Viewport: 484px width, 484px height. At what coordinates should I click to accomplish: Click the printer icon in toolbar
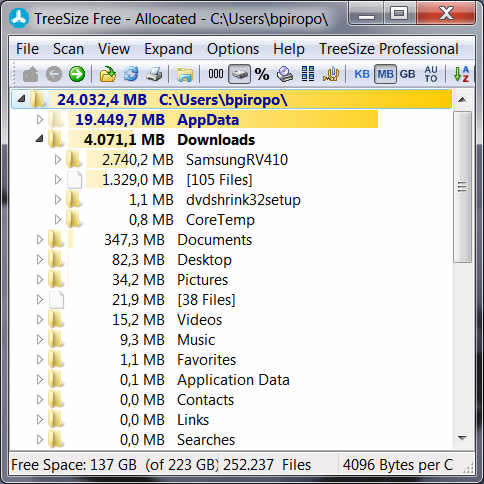(154, 74)
